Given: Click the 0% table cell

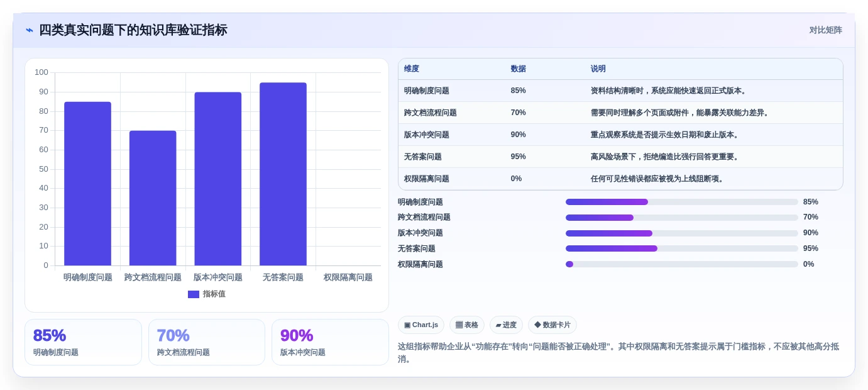Looking at the screenshot, I should (x=517, y=179).
